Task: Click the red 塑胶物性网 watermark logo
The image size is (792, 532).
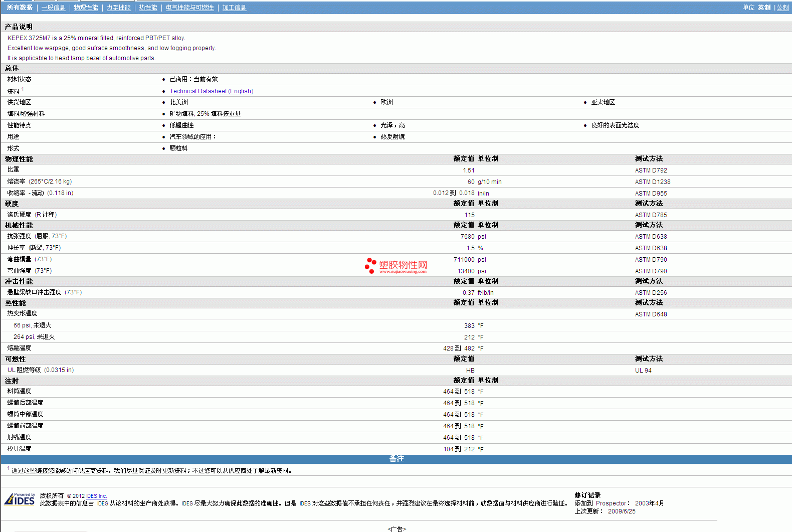Action: pyautogui.click(x=396, y=266)
